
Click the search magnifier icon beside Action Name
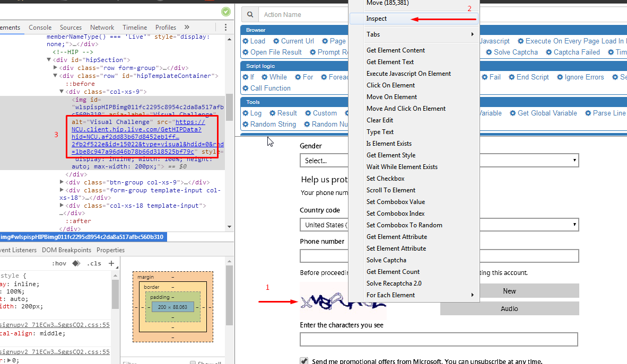tap(250, 15)
